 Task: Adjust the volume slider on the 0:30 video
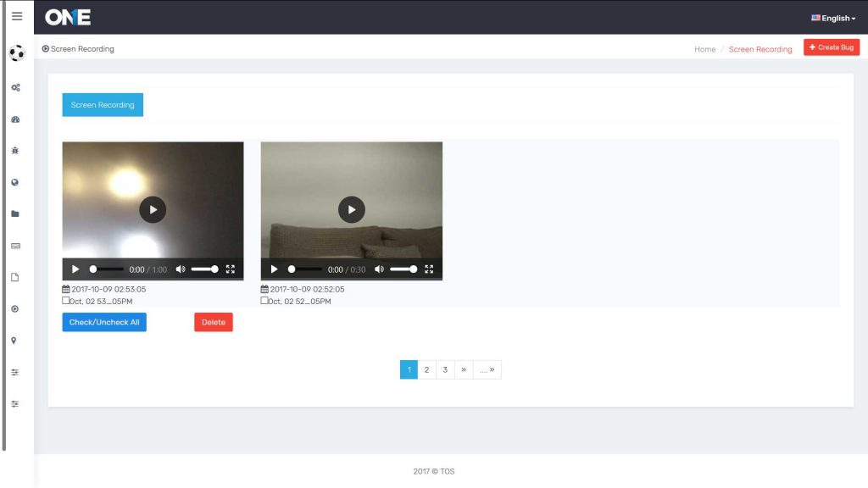[400, 269]
